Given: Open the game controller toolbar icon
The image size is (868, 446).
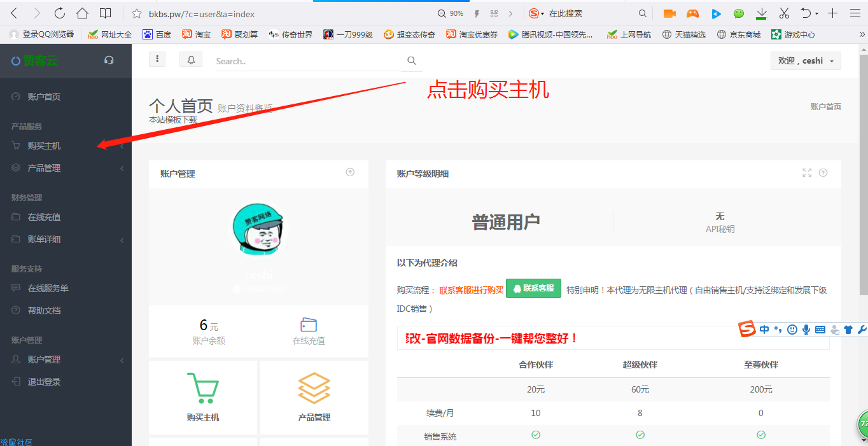Looking at the screenshot, I should click(692, 13).
